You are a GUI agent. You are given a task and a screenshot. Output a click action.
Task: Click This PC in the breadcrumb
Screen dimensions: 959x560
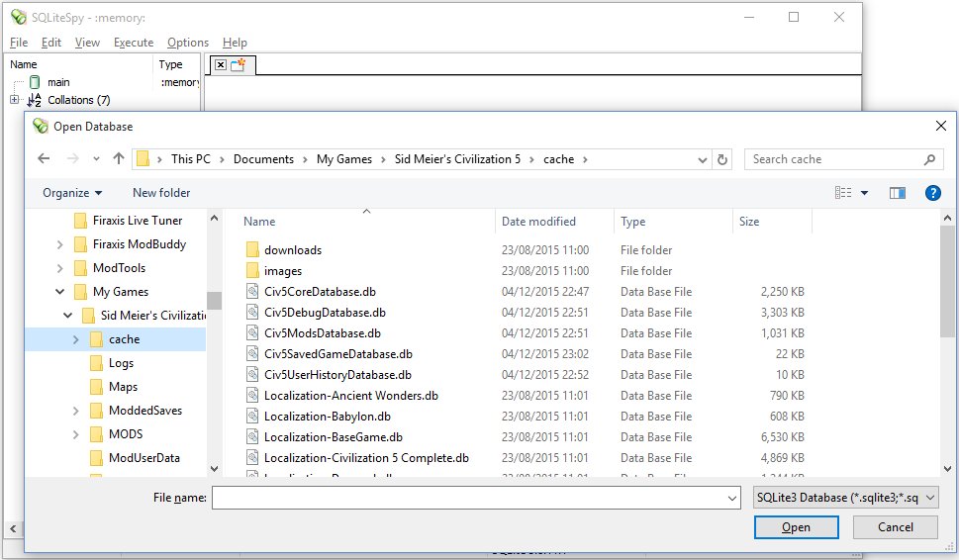[x=191, y=159]
